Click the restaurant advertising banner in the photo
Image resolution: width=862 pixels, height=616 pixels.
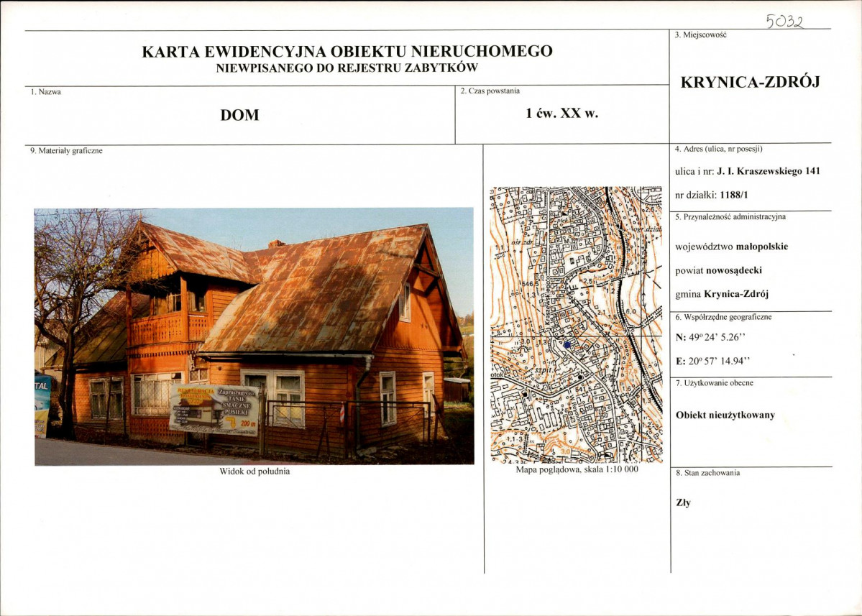pos(214,410)
